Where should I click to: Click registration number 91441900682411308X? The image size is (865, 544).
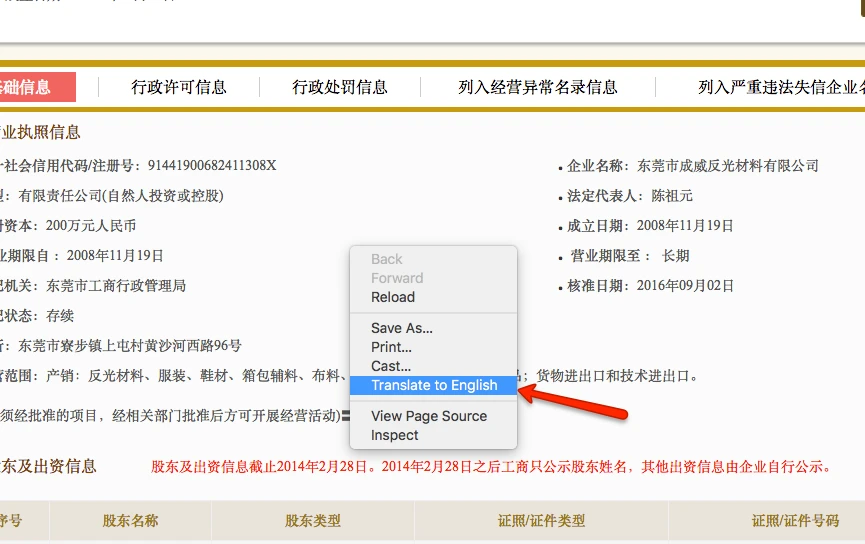[x=212, y=166]
